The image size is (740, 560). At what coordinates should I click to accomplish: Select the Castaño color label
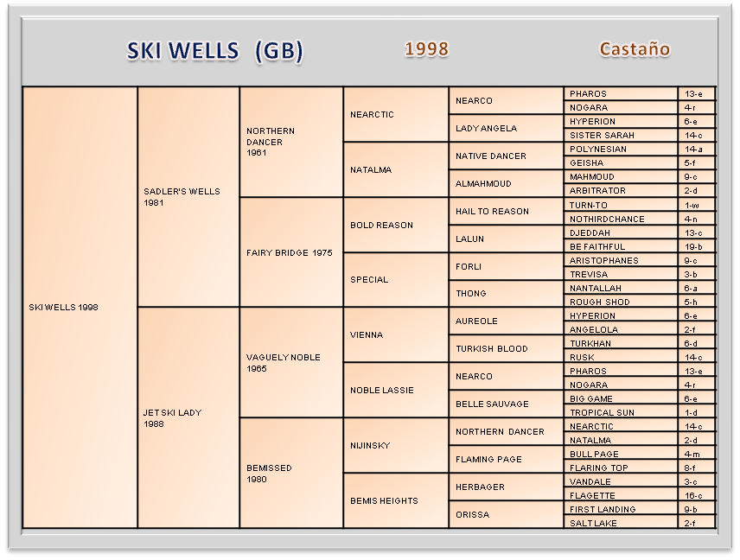635,49
